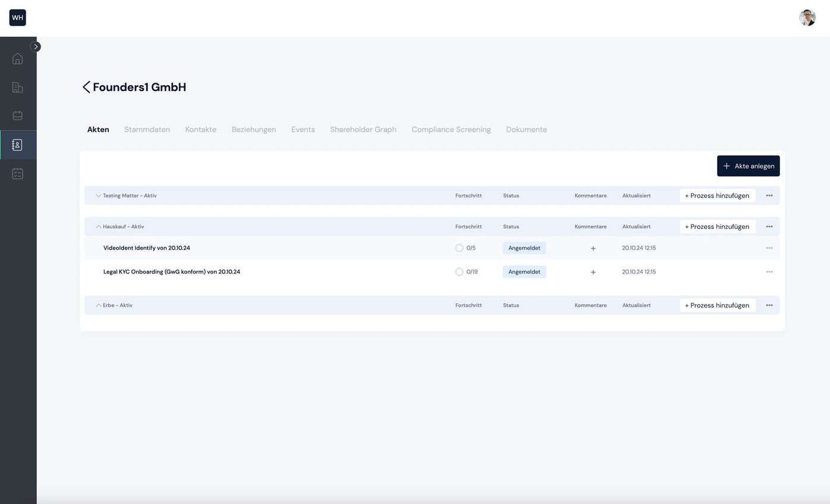Click the WH logo in top bar
This screenshot has height=504, width=830.
18,18
